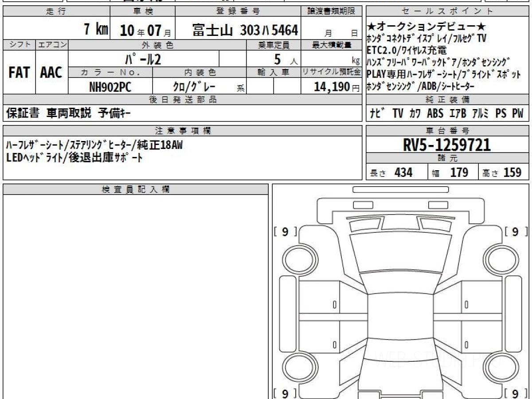This screenshot has height=399, width=532.
Task: Select the recycle deposit 14,190円
Action: coord(336,86)
